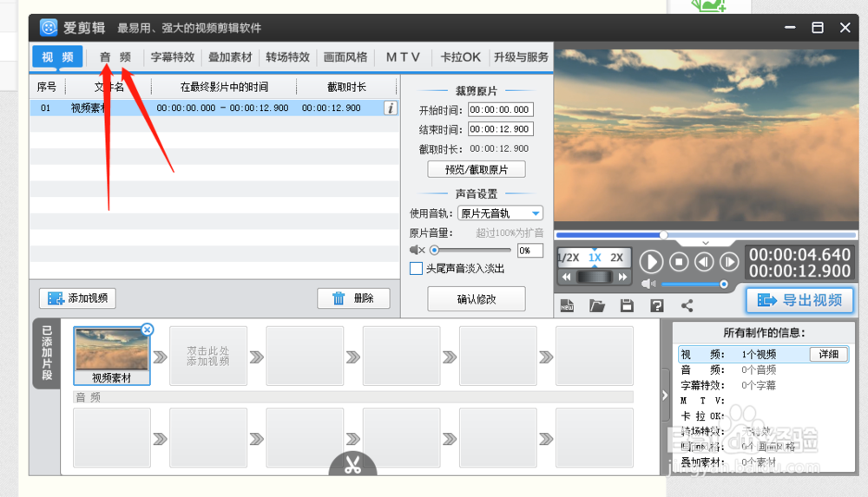Open the 画面风格 tab
This screenshot has height=497, width=868.
point(345,57)
